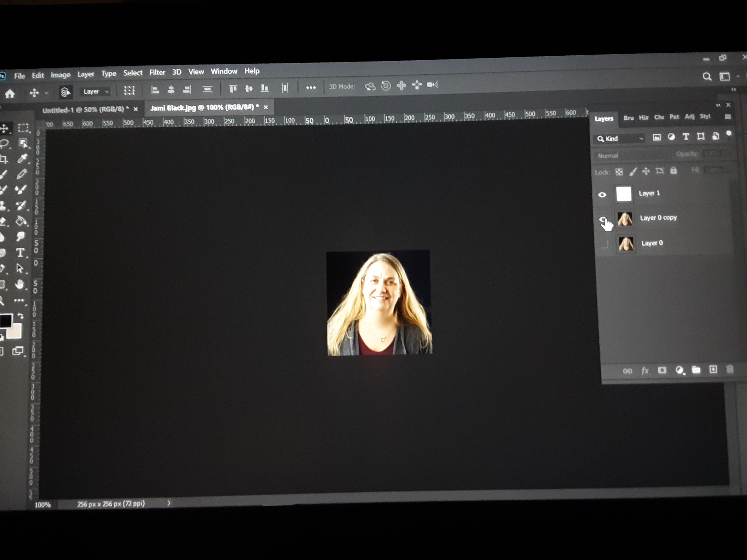747x560 pixels.
Task: Click the three-dots align options button
Action: tap(311, 87)
